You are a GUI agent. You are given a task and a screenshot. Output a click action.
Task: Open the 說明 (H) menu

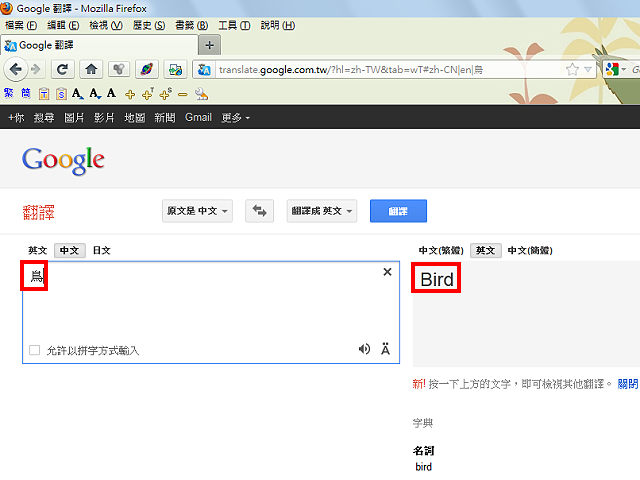[x=278, y=25]
